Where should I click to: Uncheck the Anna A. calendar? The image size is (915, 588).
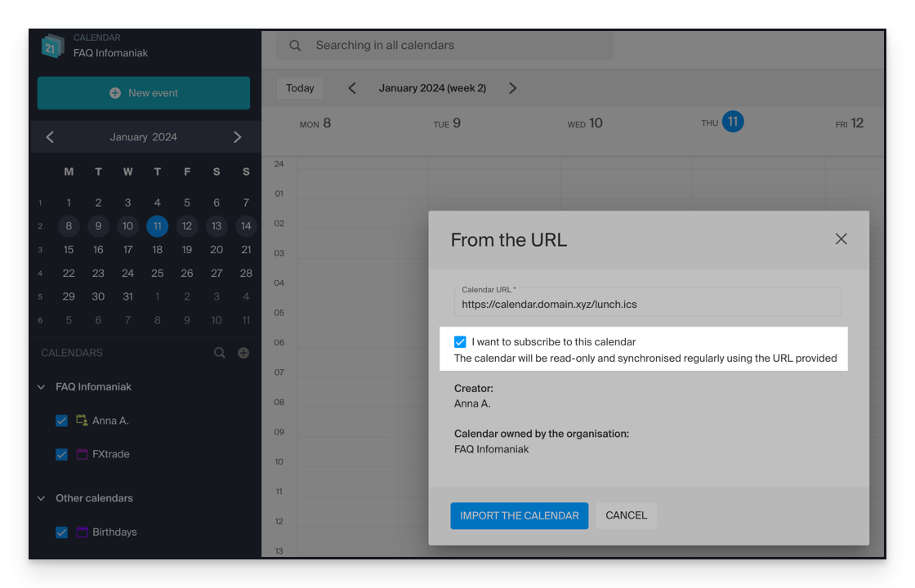click(61, 420)
